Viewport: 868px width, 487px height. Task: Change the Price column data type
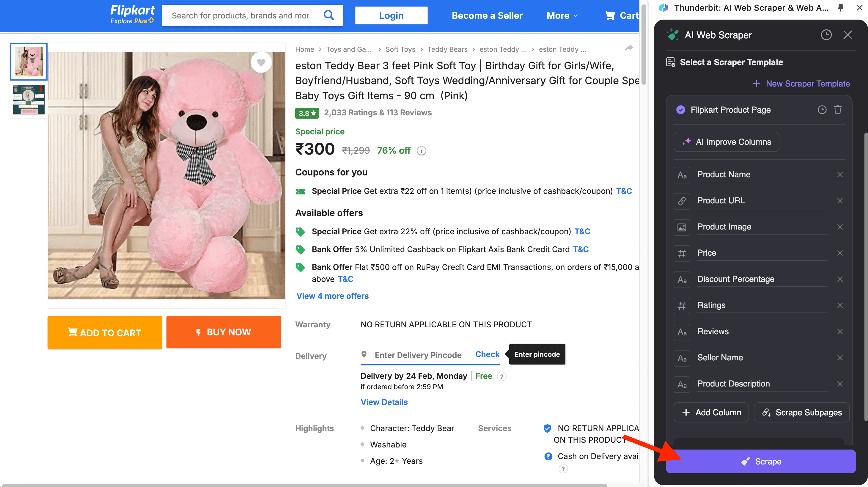[682, 253]
